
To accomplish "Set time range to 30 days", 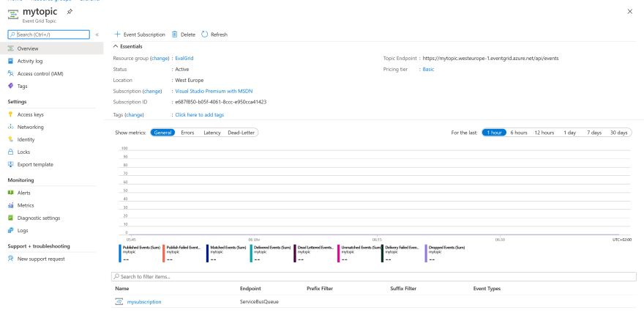I will click(618, 133).
